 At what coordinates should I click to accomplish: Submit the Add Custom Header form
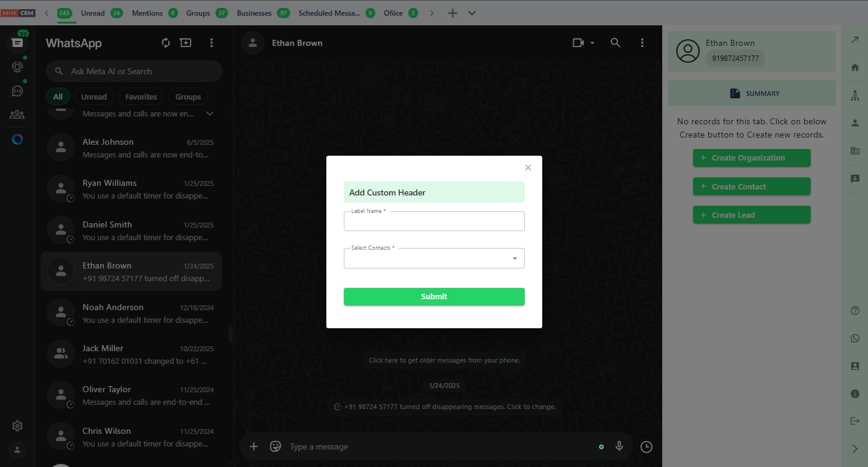coord(434,296)
